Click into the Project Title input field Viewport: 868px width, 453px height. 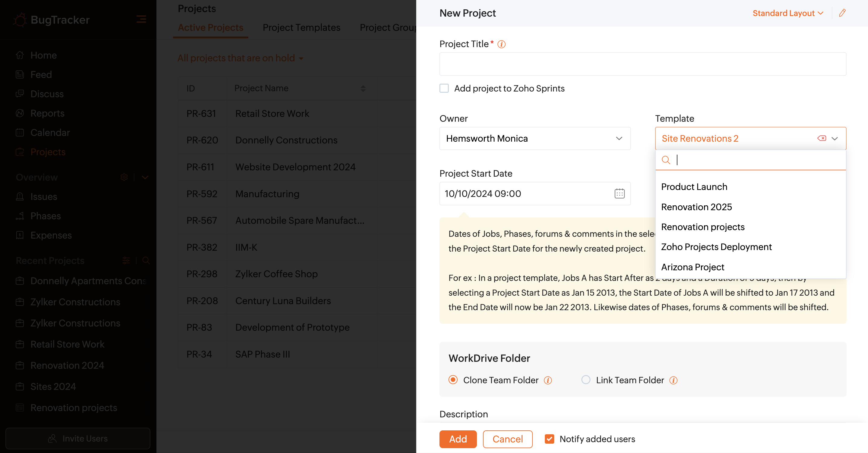(642, 64)
